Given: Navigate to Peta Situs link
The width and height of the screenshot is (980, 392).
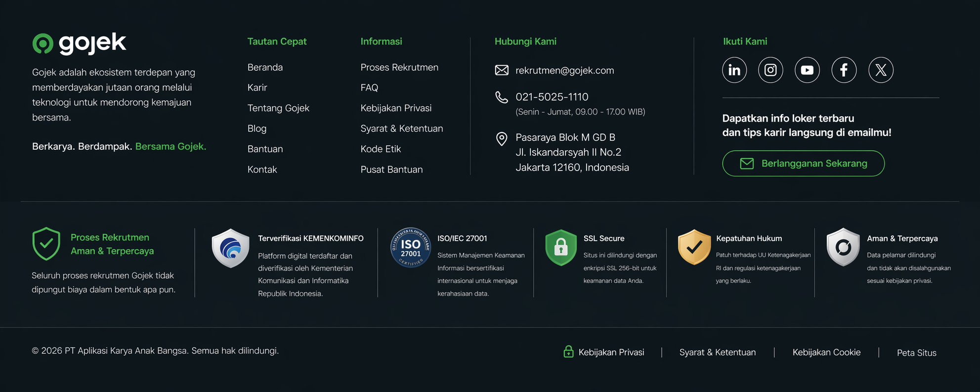Looking at the screenshot, I should click(916, 353).
